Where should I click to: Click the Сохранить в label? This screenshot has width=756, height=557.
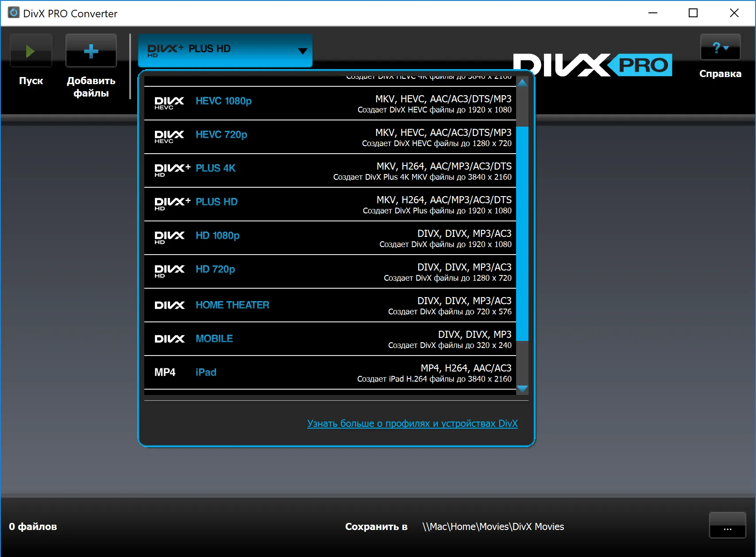pyautogui.click(x=376, y=526)
